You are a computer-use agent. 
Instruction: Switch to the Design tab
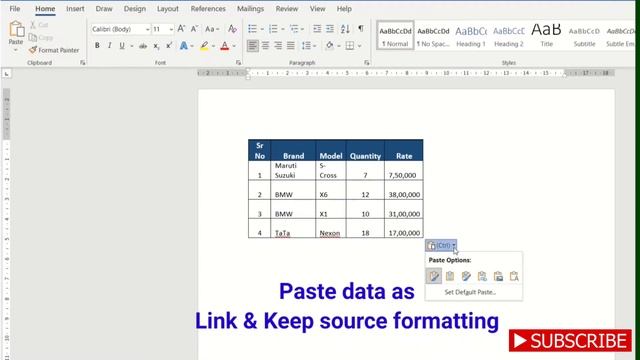[x=135, y=9]
